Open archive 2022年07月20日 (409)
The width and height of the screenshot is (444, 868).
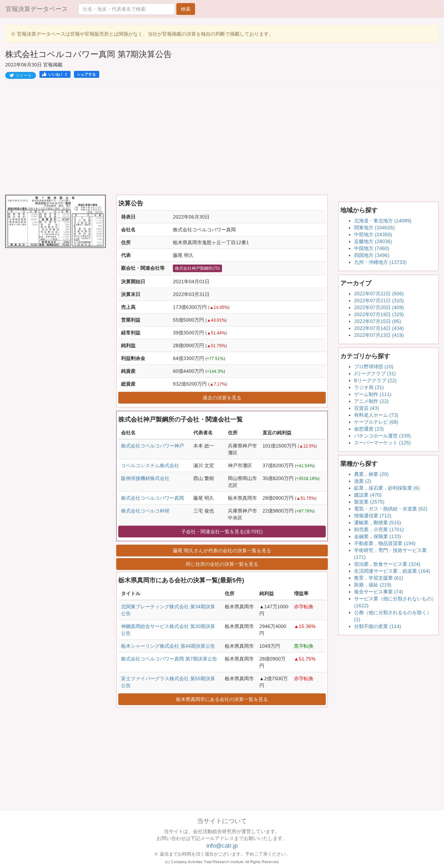(x=379, y=307)
